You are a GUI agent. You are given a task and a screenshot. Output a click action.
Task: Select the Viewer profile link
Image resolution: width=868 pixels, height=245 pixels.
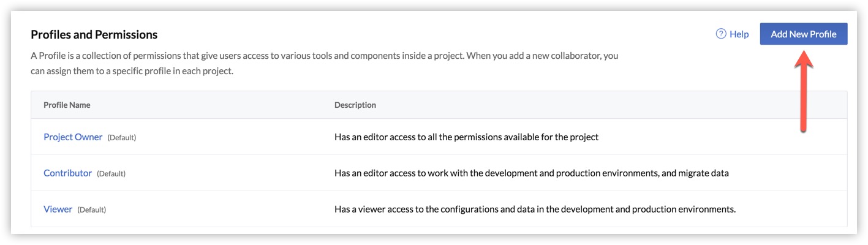[58, 209]
